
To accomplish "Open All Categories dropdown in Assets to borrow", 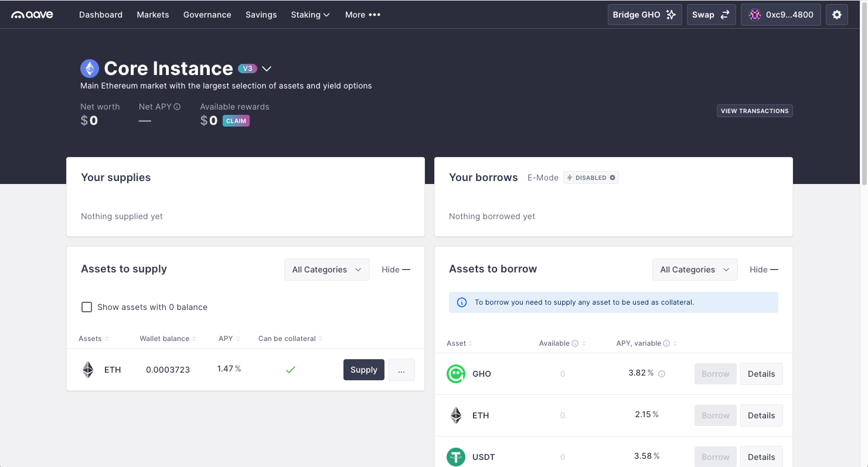I will [x=695, y=270].
